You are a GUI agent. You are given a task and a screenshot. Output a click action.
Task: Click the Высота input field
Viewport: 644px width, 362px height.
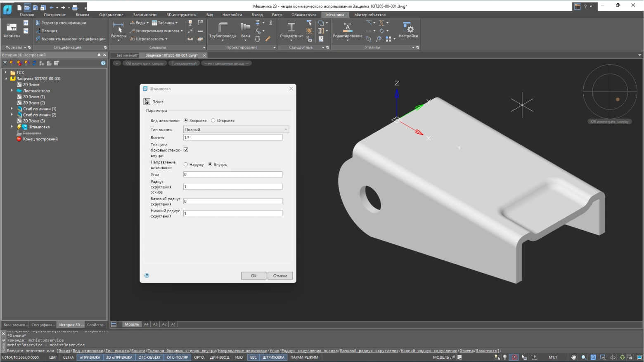tap(233, 138)
